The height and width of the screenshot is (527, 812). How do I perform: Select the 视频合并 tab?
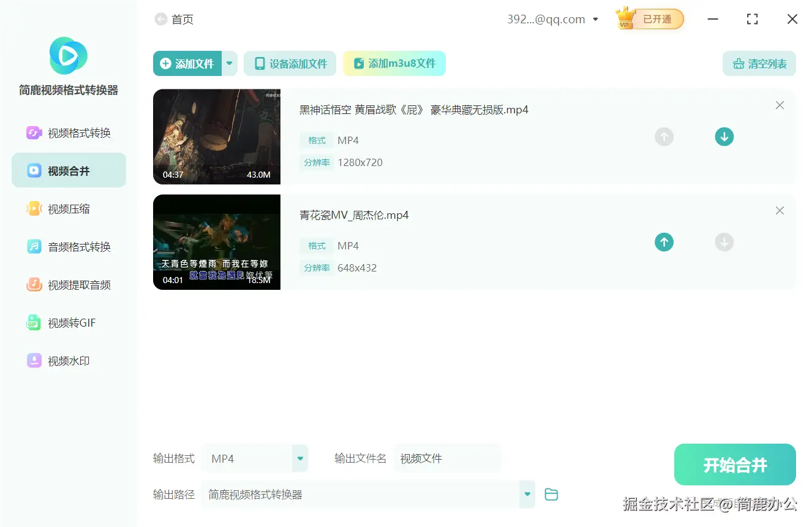[68, 170]
